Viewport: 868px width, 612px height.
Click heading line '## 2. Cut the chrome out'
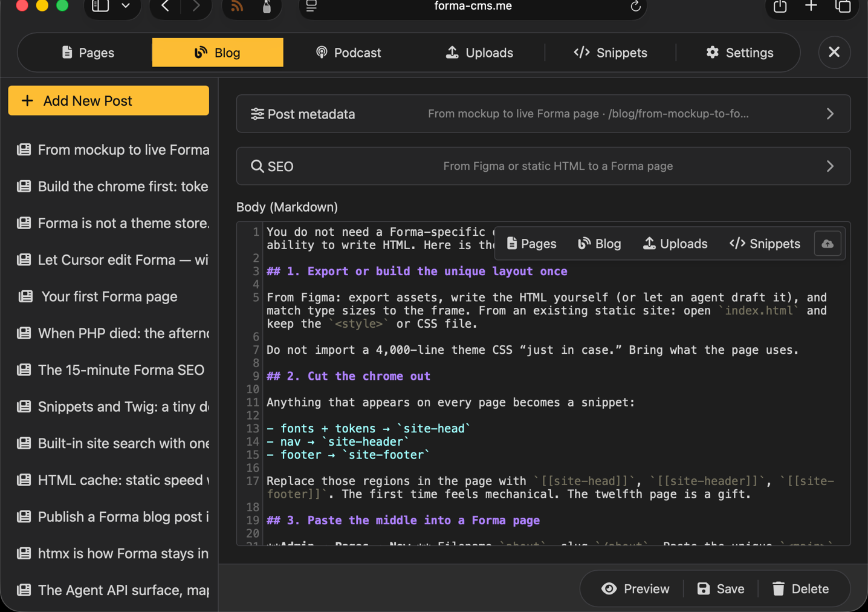348,376
